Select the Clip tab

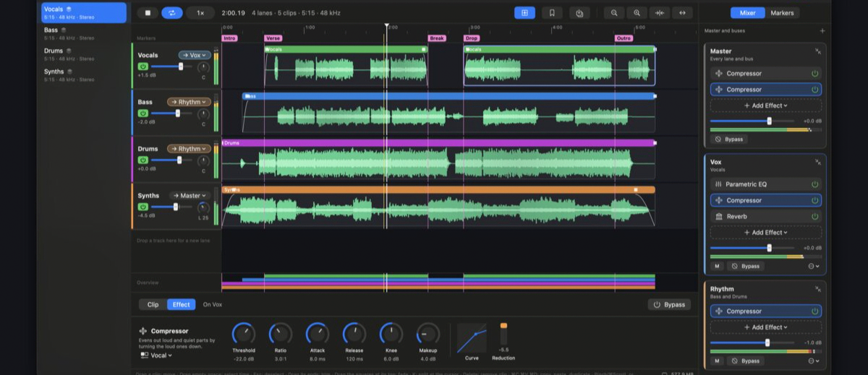[153, 305]
